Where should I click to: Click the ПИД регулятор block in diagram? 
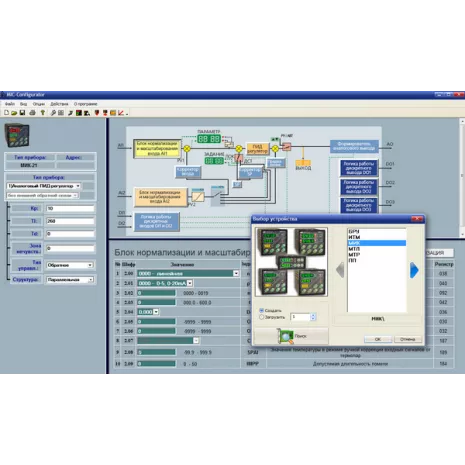(x=257, y=149)
